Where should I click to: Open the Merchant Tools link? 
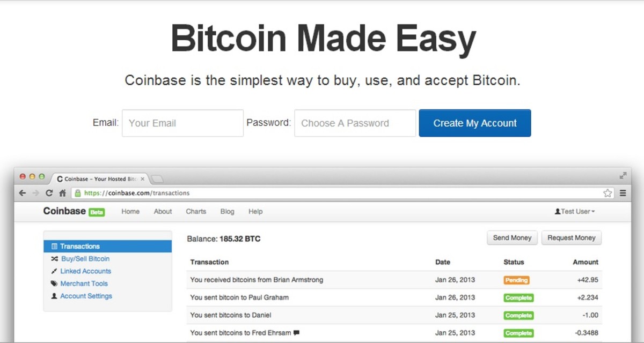click(84, 284)
